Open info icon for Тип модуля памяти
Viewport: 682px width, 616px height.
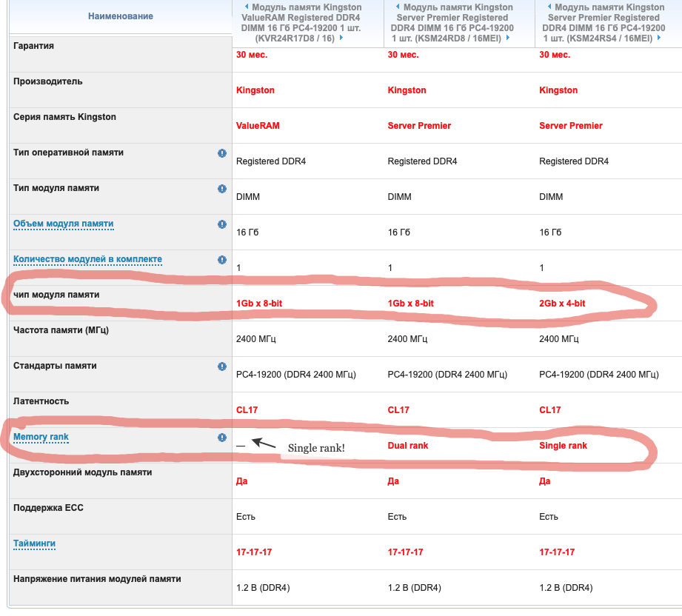[222, 189]
